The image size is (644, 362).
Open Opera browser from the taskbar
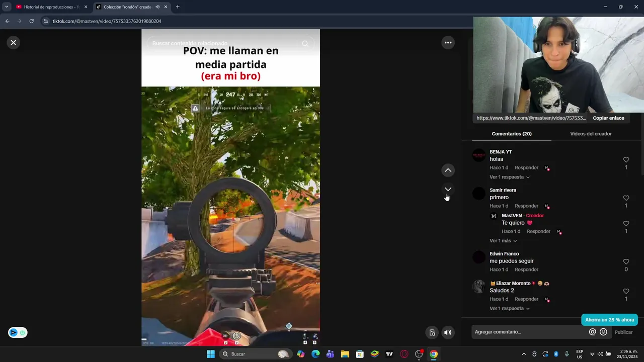point(404,354)
